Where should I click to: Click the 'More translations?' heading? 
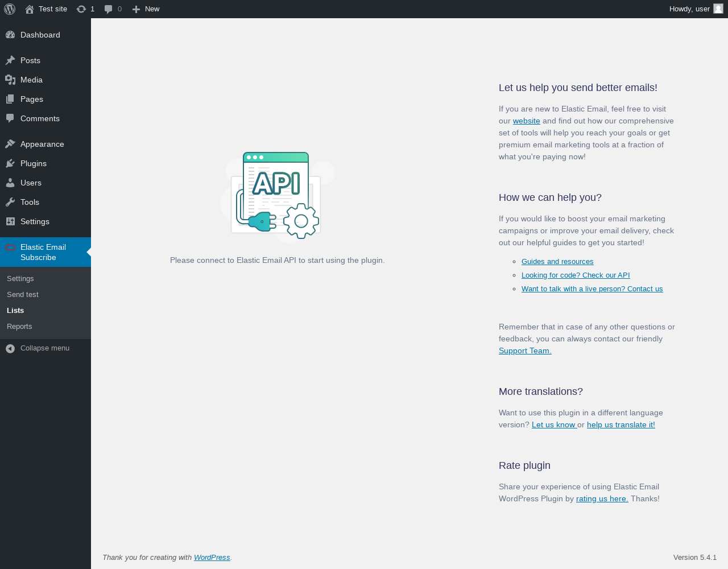pyautogui.click(x=541, y=391)
